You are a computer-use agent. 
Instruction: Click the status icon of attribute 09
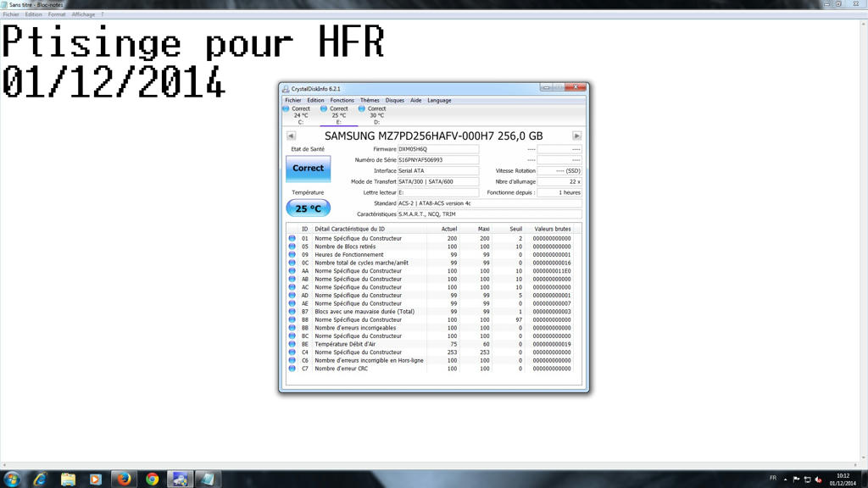[292, 254]
